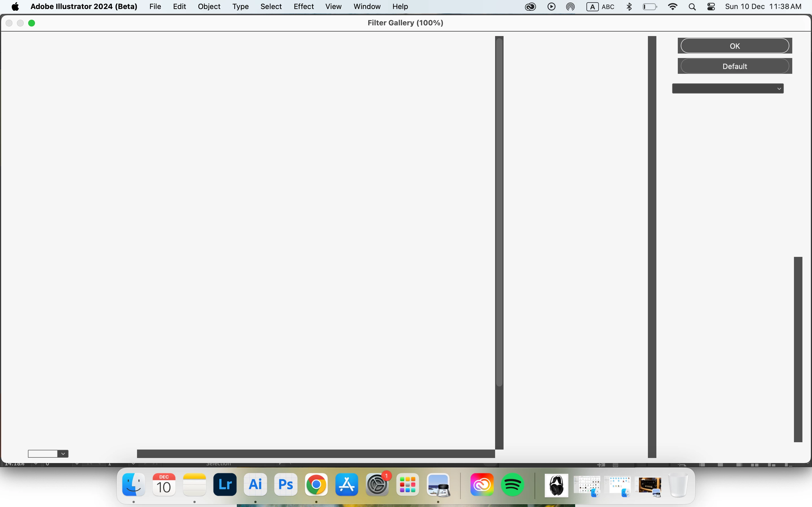Image resolution: width=812 pixels, height=507 pixels.
Task: Open Control Center in menu bar
Action: 711,7
